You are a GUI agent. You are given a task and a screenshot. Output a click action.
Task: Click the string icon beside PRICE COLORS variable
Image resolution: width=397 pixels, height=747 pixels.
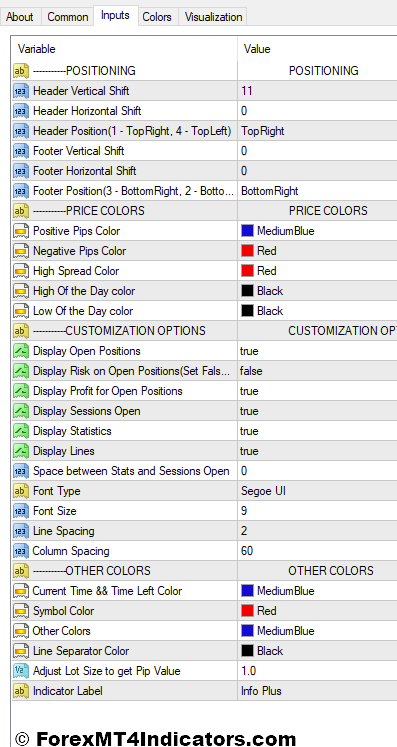(x=21, y=211)
